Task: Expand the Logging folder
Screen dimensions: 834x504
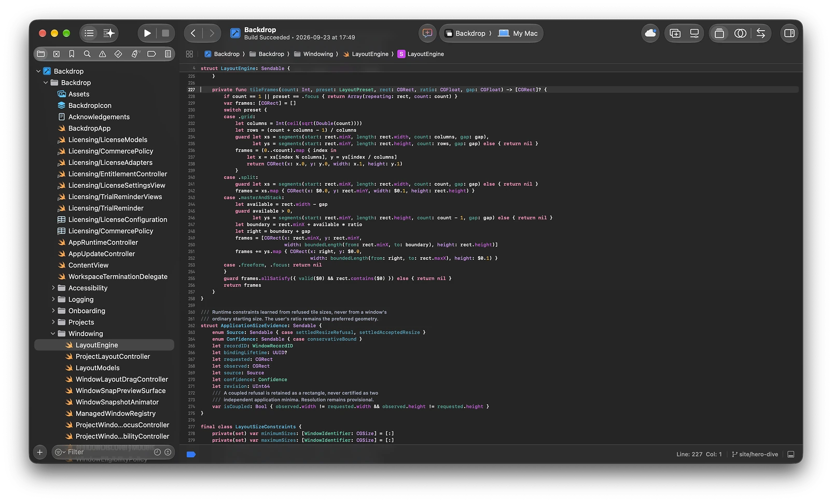Action: pyautogui.click(x=53, y=300)
